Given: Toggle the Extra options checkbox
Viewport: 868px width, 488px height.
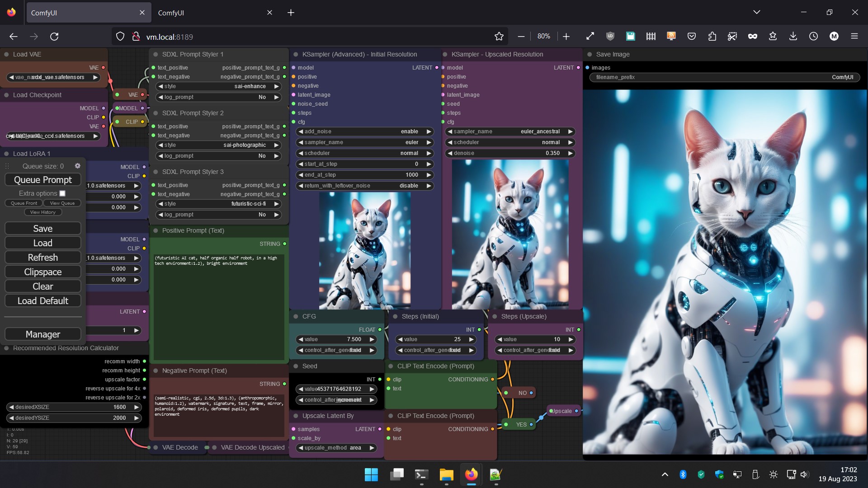Looking at the screenshot, I should 62,193.
